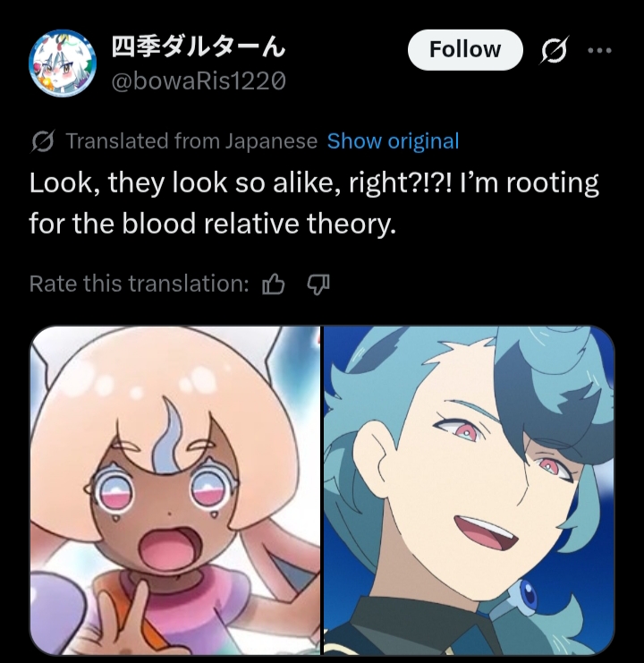Click the Follow button
The width and height of the screenshot is (644, 663).
(x=465, y=50)
